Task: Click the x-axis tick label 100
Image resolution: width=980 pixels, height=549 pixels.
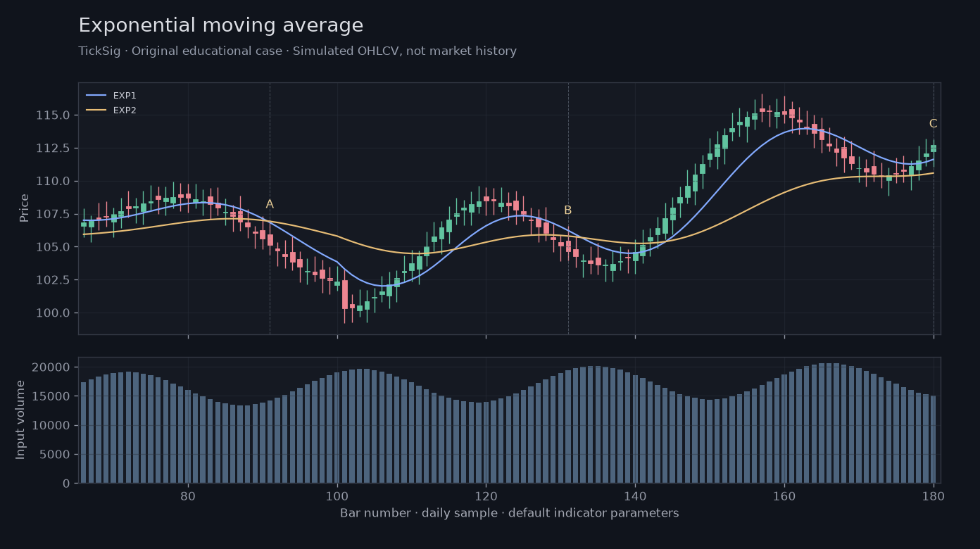Action: click(x=337, y=496)
